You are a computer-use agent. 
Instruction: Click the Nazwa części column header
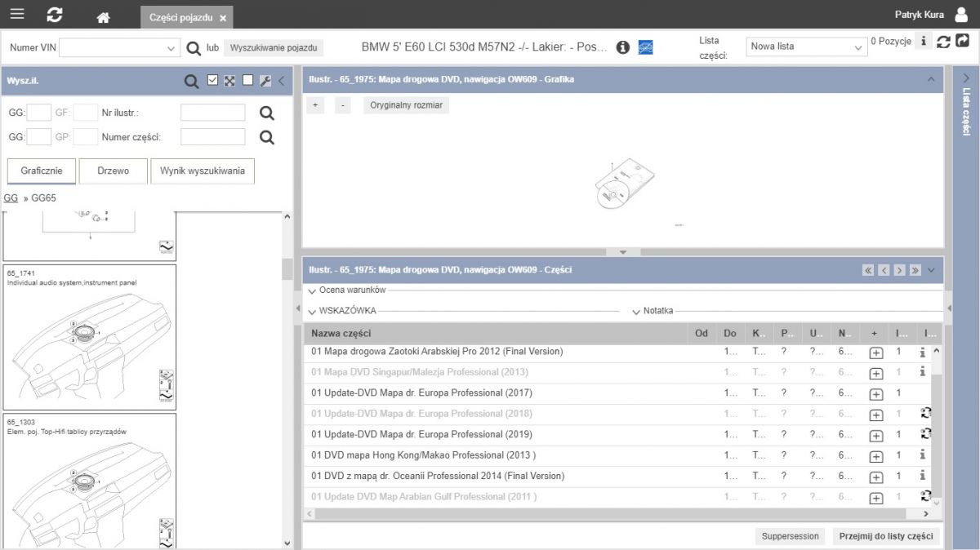pos(496,333)
